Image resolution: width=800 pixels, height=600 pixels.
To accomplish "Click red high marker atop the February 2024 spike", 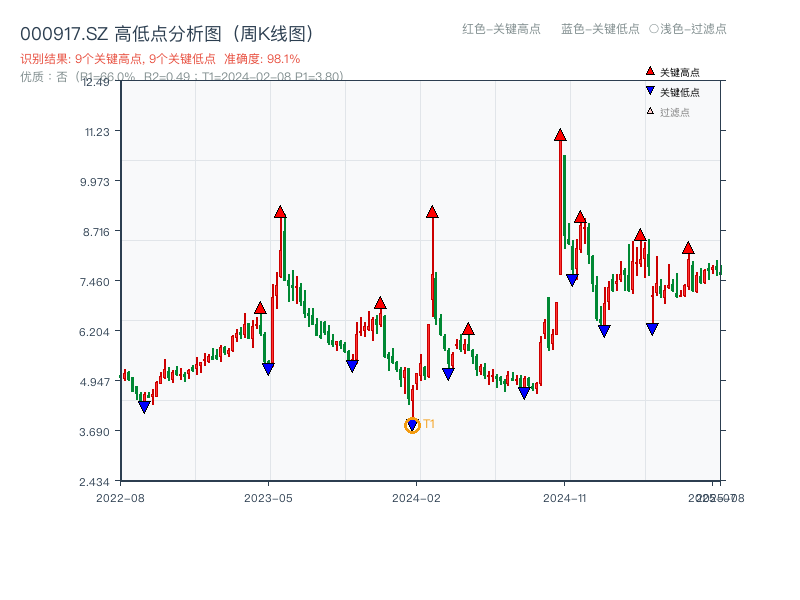I will [x=432, y=212].
